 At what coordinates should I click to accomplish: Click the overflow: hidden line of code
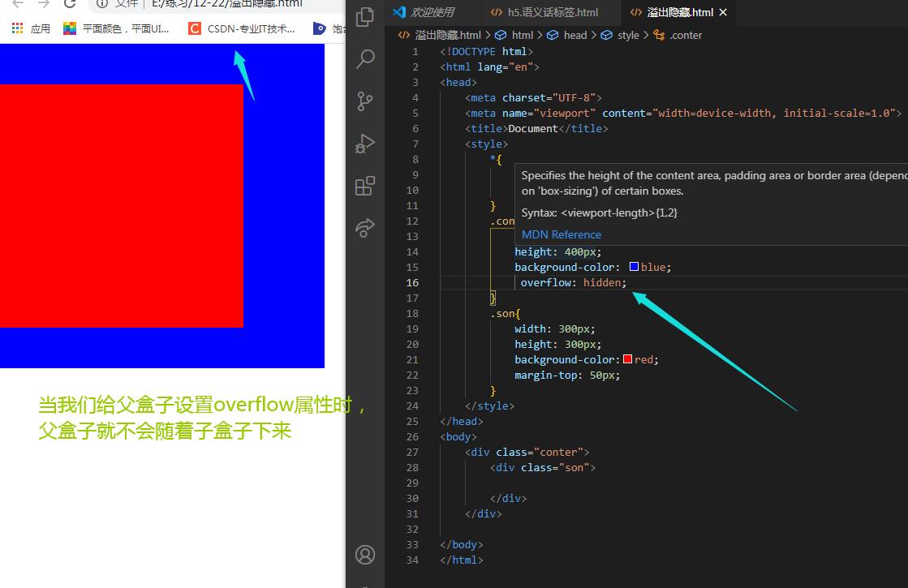pyautogui.click(x=573, y=282)
